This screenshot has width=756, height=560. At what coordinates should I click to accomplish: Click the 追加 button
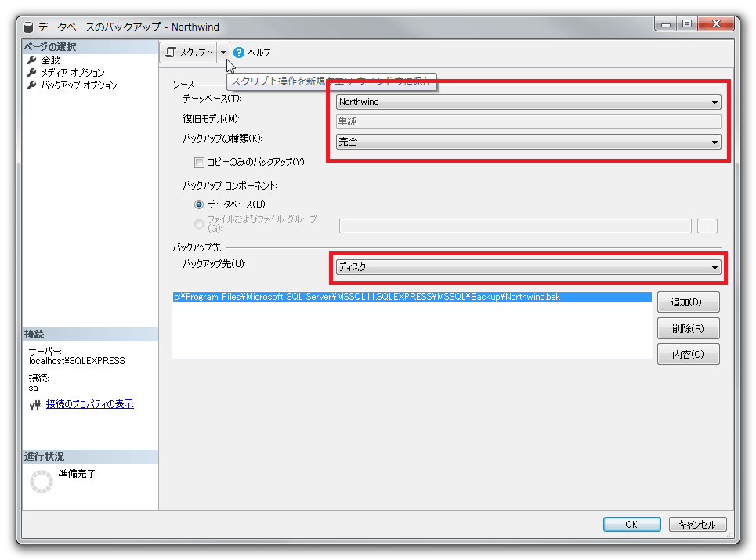[688, 302]
